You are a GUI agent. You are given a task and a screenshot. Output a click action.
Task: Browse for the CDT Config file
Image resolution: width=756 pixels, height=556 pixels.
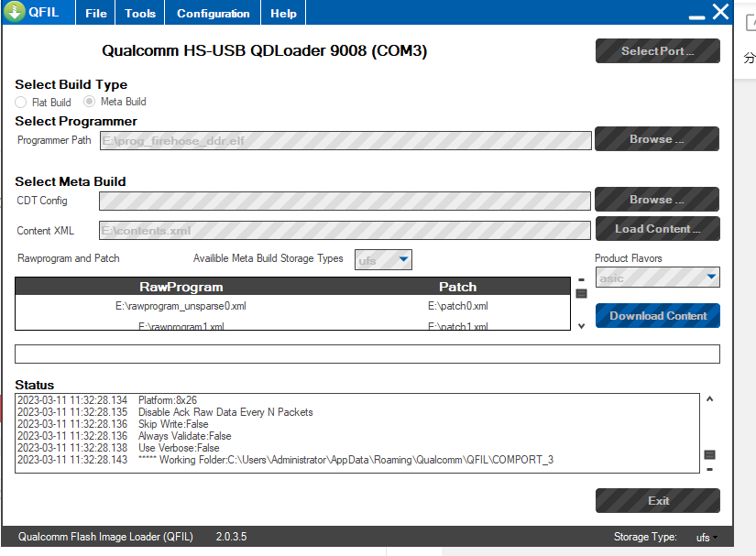click(x=657, y=199)
